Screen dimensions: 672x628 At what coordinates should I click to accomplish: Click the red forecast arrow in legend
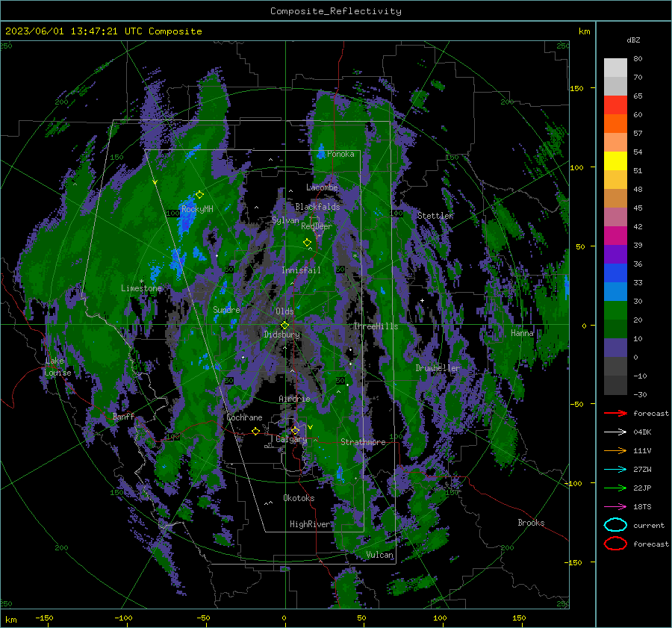pos(615,413)
